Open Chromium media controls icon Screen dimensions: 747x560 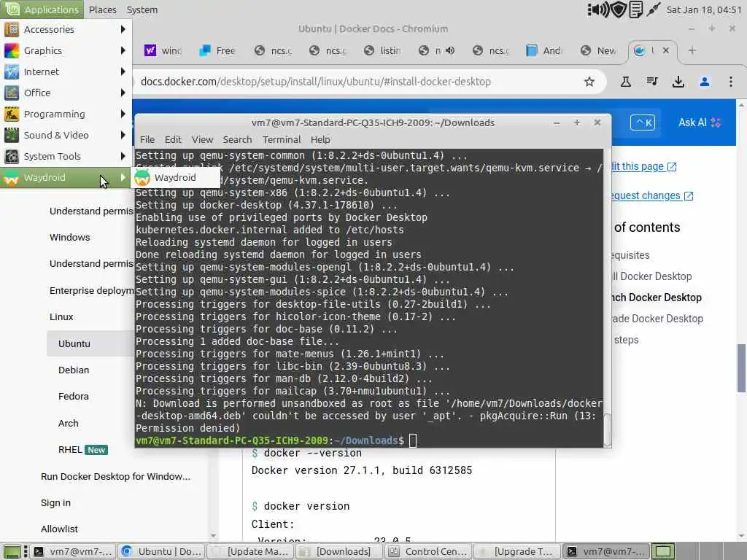click(652, 82)
